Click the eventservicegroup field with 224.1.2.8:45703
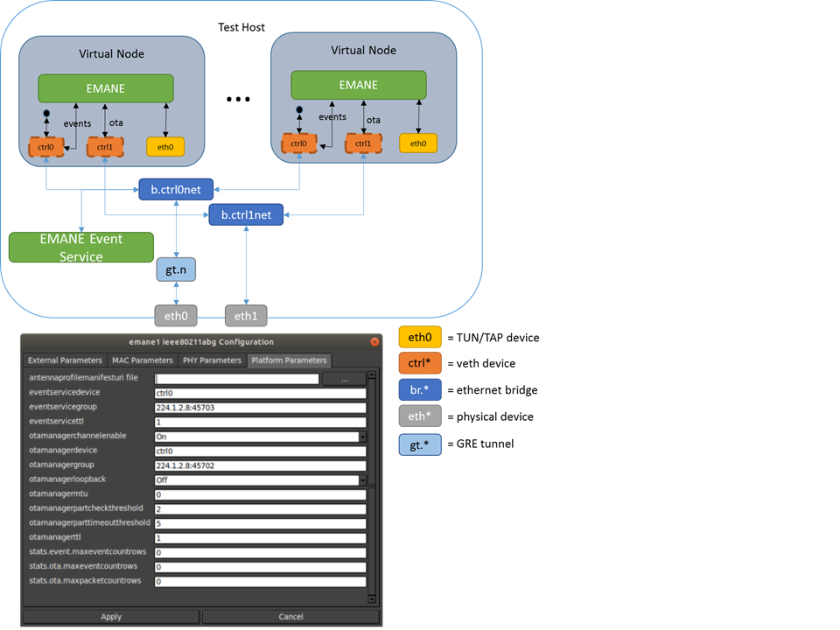The width and height of the screenshot is (840, 630). tap(261, 408)
